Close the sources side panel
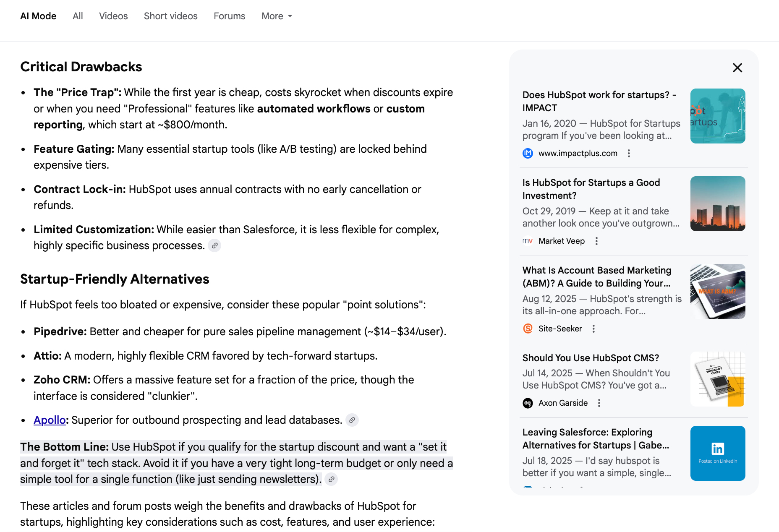Image resolution: width=779 pixels, height=532 pixels. click(x=737, y=68)
